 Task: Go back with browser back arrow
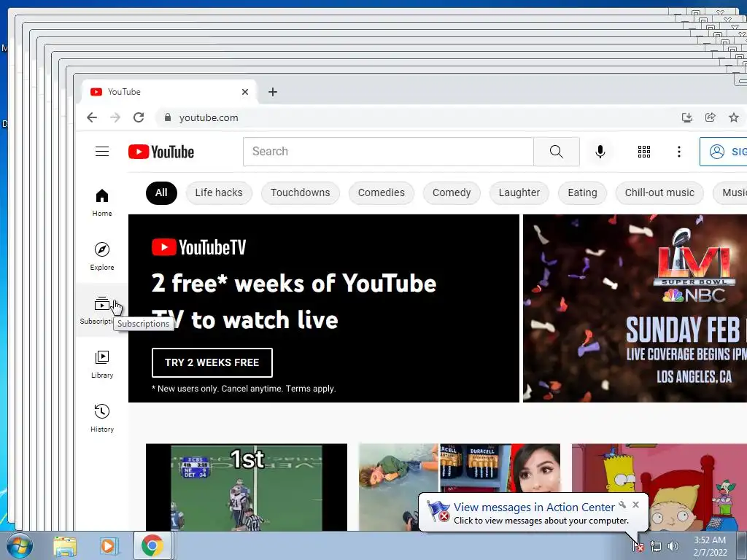(92, 117)
